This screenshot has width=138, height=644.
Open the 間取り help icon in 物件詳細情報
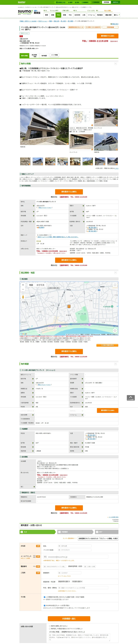pyautogui.click(x=83, y=206)
